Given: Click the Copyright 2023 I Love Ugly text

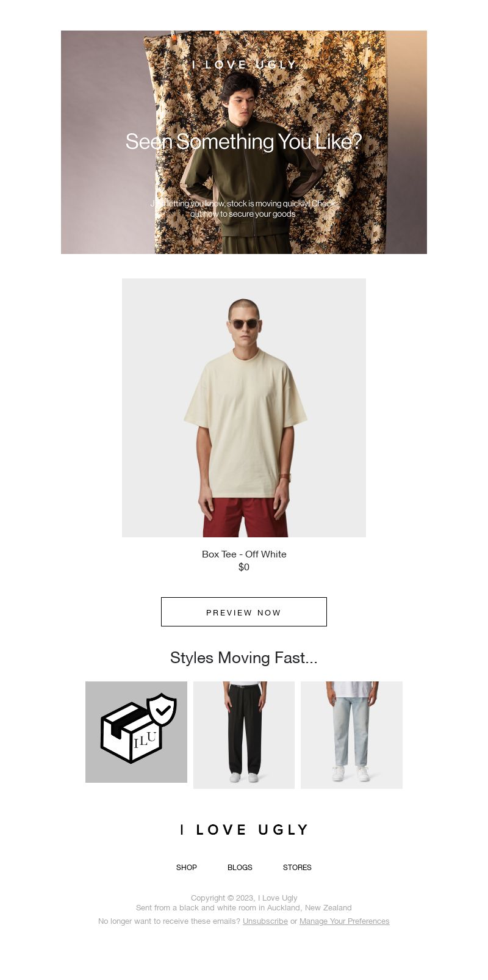Looking at the screenshot, I should 244,898.
